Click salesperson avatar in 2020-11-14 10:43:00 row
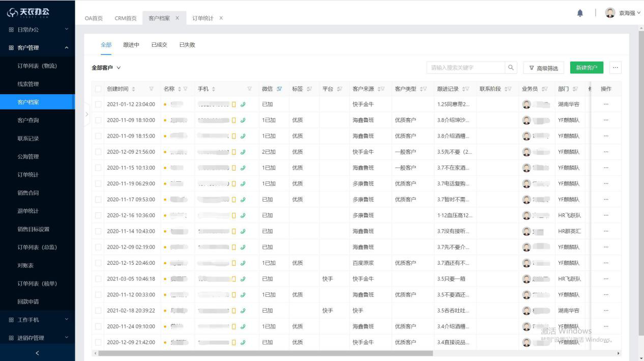Viewport: 644px width, 361px height. [x=526, y=231]
